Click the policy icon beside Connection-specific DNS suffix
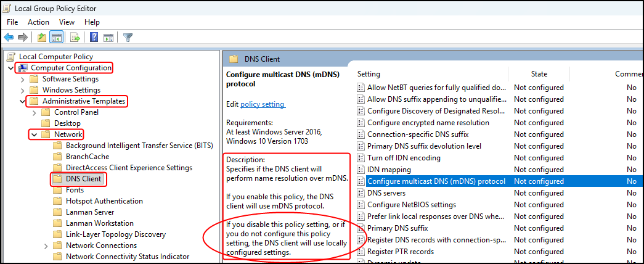The image size is (644, 264). tap(361, 134)
